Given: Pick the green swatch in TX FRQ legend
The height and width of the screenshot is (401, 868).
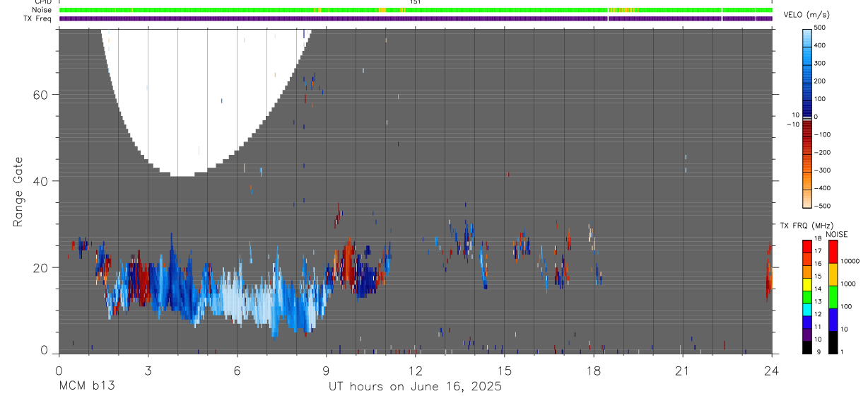Looking at the screenshot, I should pos(807,297).
